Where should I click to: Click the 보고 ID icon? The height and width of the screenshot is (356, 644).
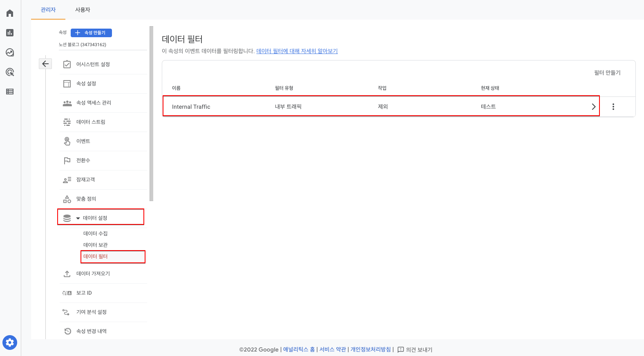(67, 293)
